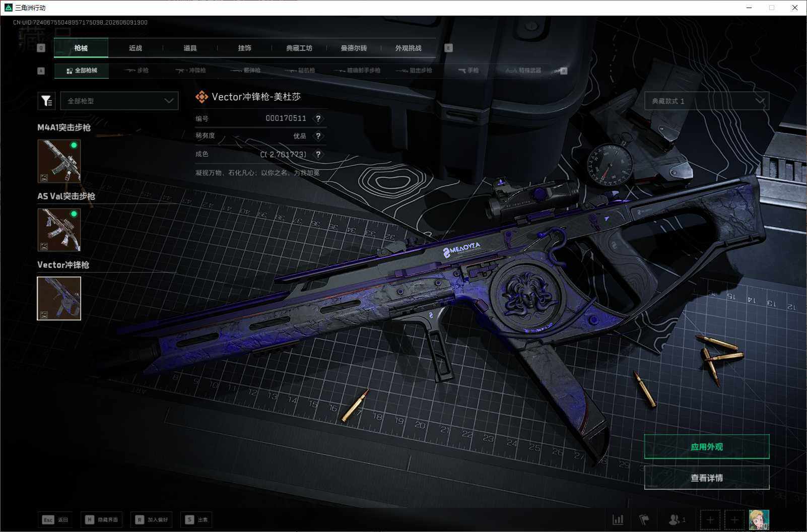Image resolution: width=807 pixels, height=532 pixels.
Task: Select the 全部枪械 category
Action: pyautogui.click(x=82, y=71)
